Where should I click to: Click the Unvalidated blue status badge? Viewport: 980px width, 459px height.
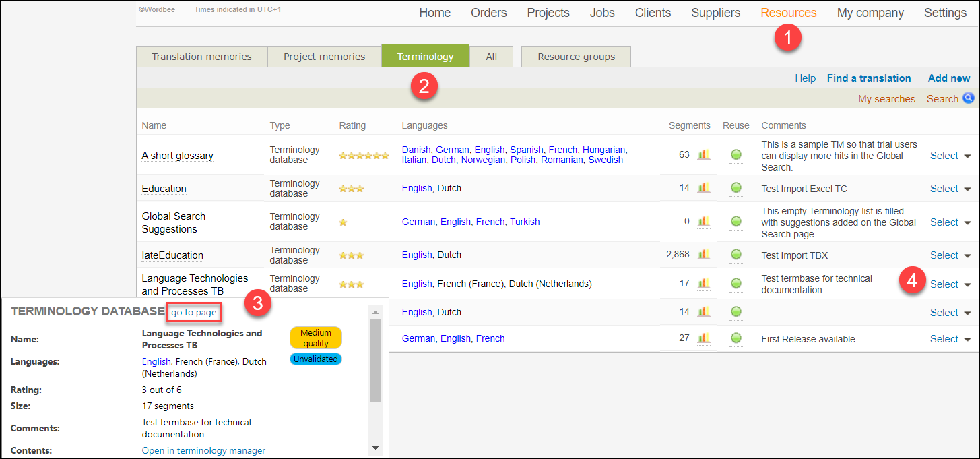pos(316,359)
